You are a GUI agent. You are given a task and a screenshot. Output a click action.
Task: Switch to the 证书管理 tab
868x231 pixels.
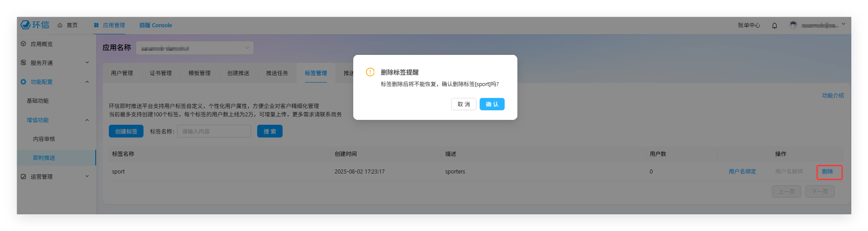click(161, 73)
